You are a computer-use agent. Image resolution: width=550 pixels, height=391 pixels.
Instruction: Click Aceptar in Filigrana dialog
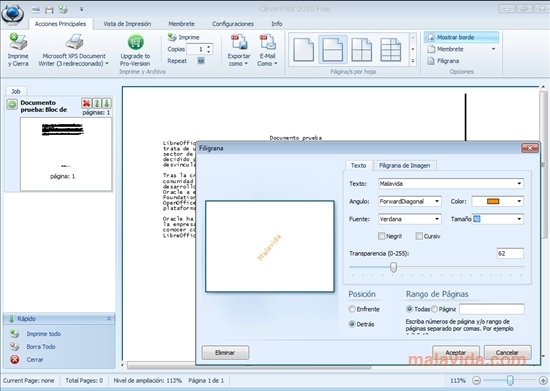(456, 352)
